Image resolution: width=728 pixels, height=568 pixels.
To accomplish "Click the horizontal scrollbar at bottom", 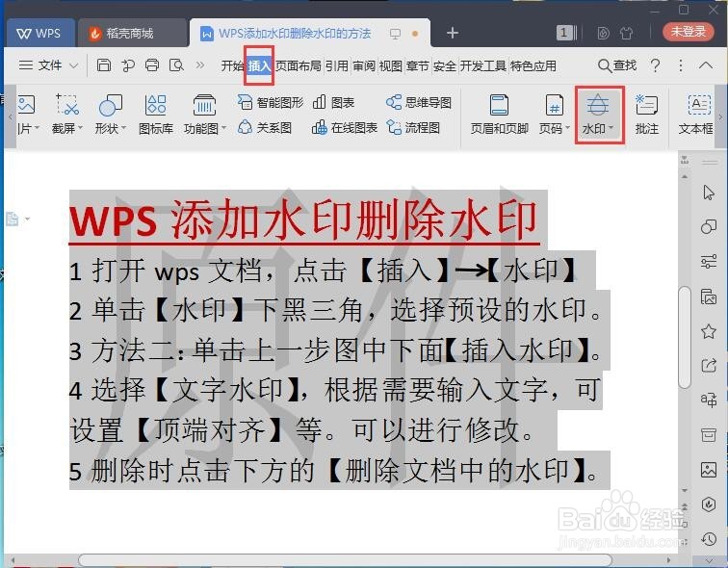I will (345, 559).
